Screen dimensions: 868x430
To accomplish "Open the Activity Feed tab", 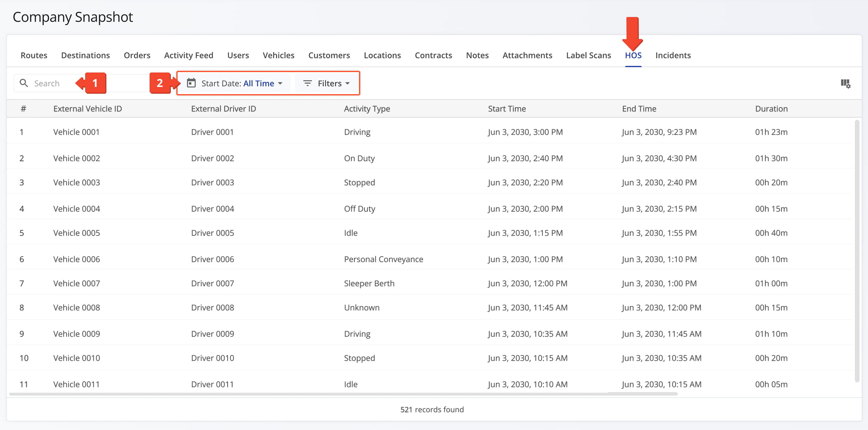I will point(189,55).
